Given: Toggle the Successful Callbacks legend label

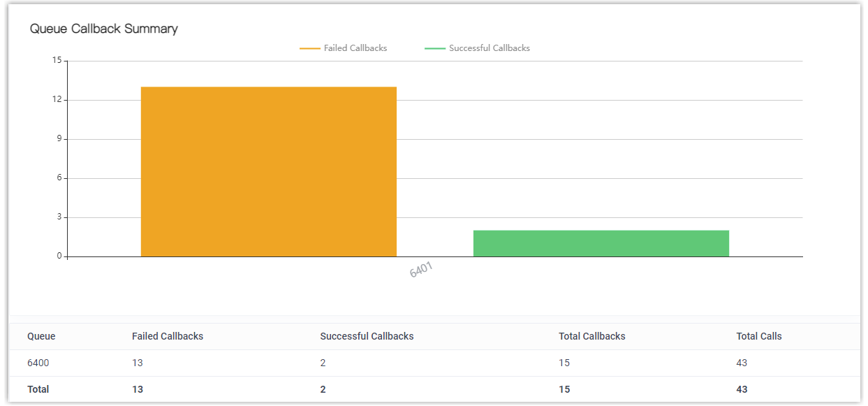Looking at the screenshot, I should 489,48.
